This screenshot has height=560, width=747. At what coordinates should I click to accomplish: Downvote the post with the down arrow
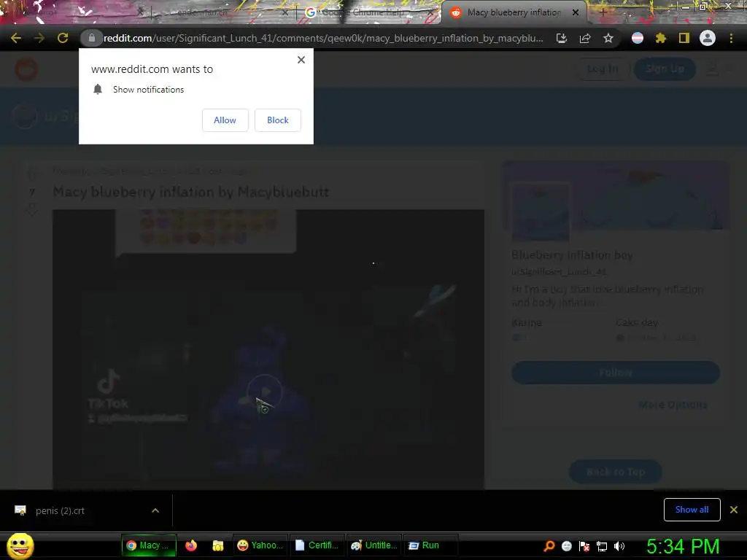32,209
